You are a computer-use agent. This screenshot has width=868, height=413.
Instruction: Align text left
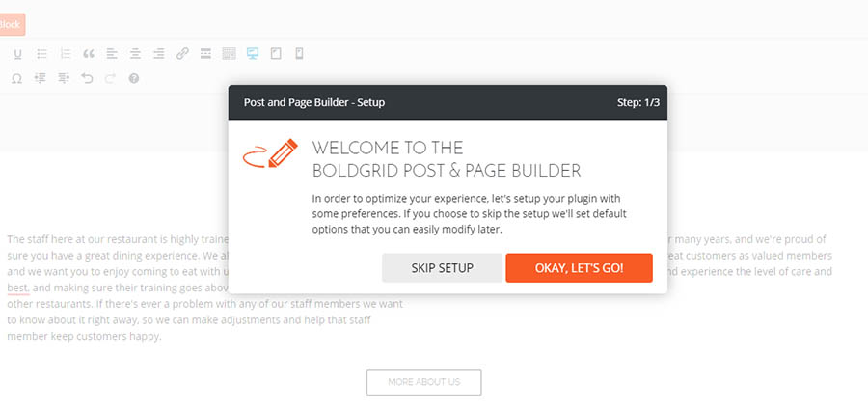[112, 54]
